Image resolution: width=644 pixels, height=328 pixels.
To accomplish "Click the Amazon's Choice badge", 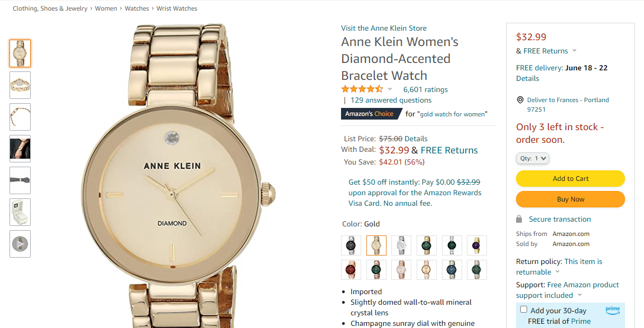I will click(x=369, y=114).
